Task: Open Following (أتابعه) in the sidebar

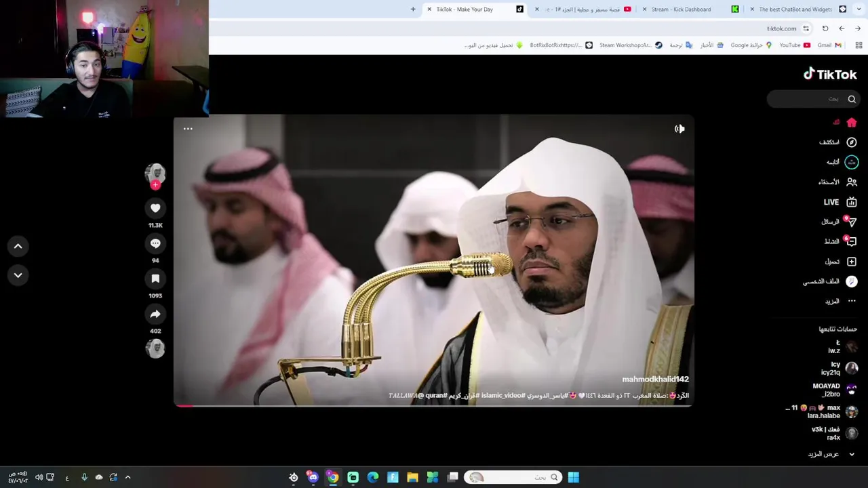Action: coord(842,162)
